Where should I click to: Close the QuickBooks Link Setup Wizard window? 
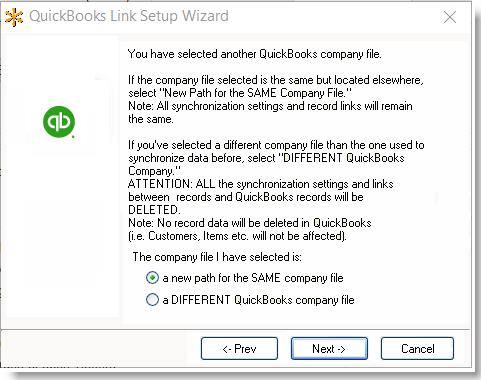450,17
